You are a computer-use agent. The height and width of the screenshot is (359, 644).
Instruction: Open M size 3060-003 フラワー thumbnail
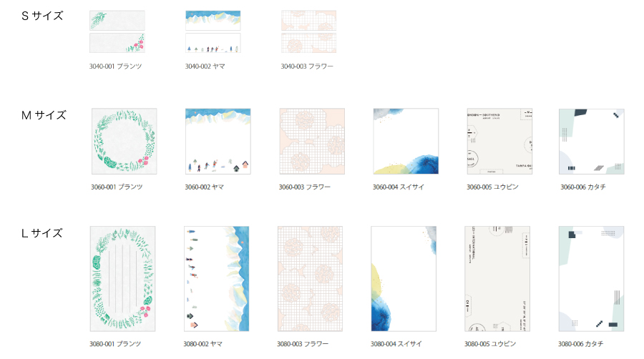pyautogui.click(x=311, y=141)
